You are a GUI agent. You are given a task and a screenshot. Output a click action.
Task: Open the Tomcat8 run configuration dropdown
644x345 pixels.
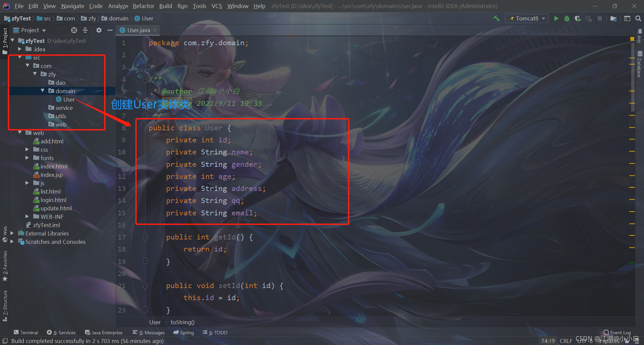527,18
